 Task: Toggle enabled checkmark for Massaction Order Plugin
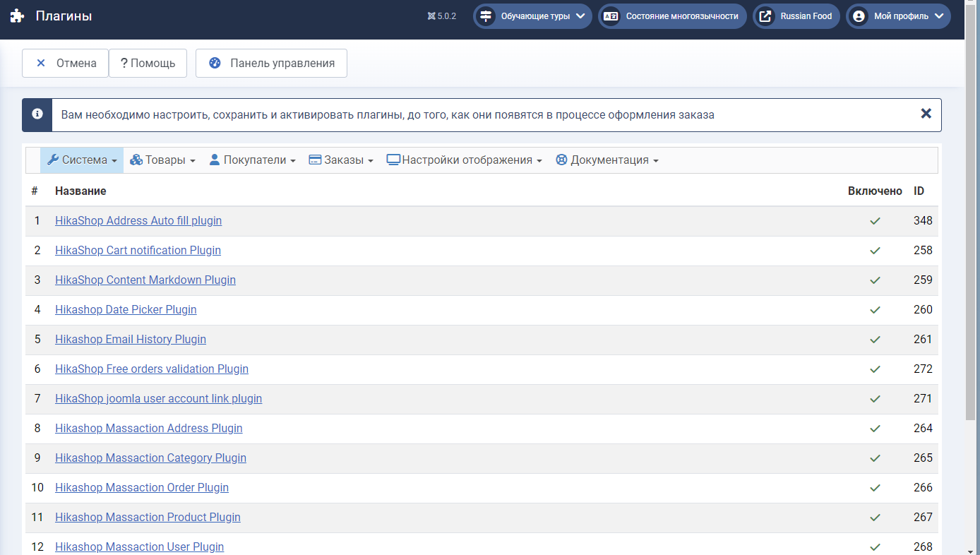876,488
